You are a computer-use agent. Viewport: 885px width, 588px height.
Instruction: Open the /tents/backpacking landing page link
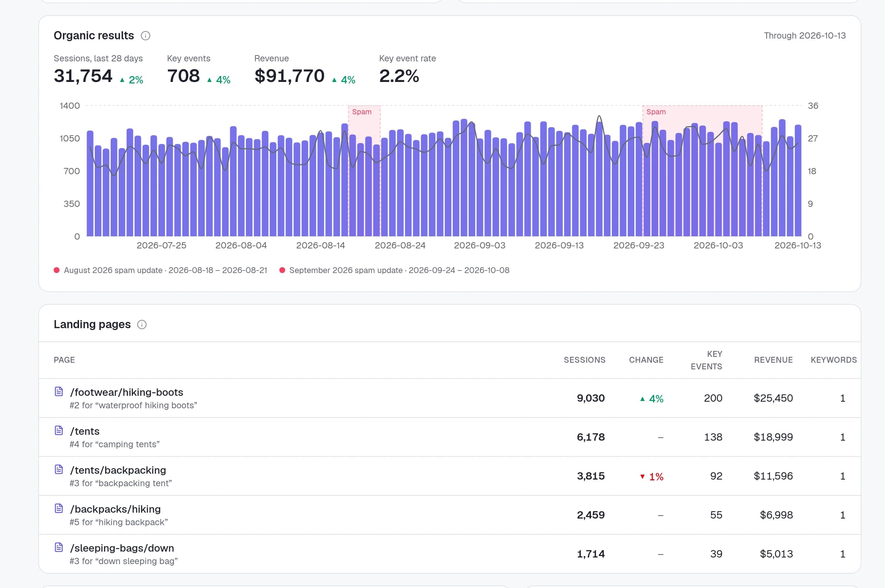tap(118, 470)
